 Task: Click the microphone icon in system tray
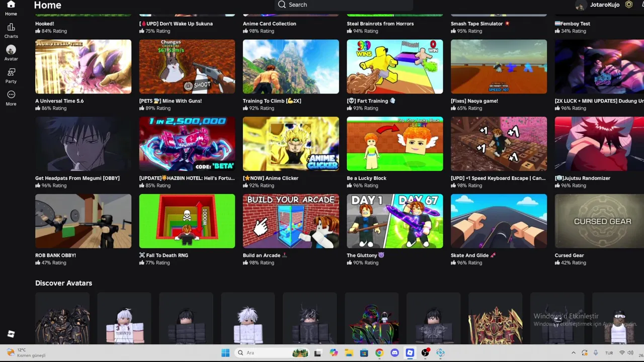pyautogui.click(x=596, y=353)
